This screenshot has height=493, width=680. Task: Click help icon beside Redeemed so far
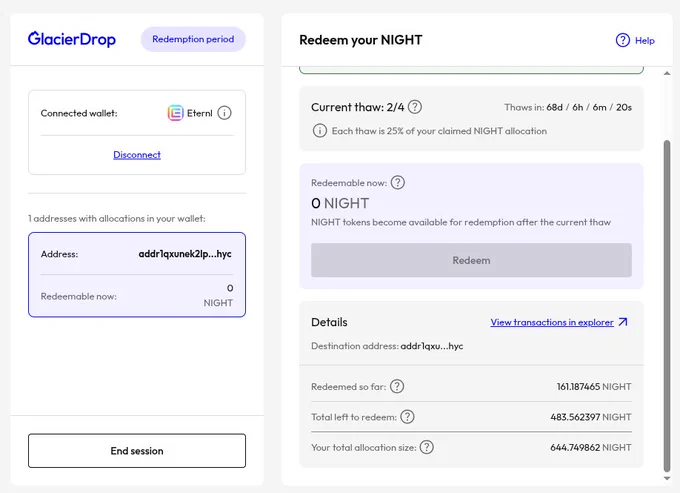tap(397, 386)
